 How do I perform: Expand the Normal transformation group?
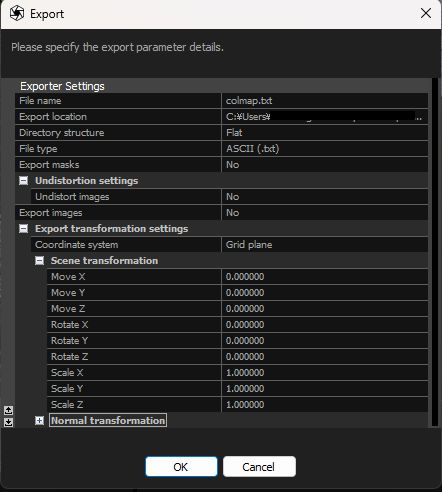(x=39, y=421)
